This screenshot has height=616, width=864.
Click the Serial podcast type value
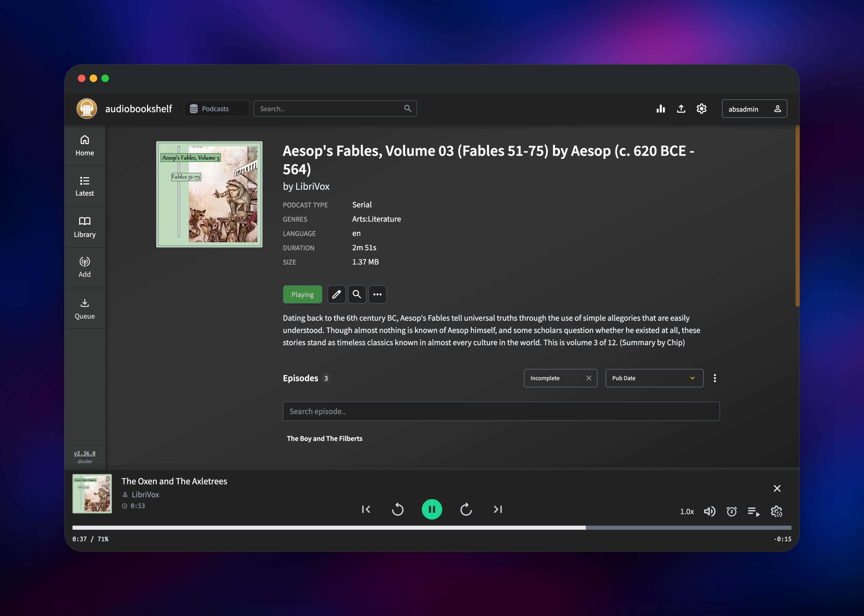pos(362,205)
